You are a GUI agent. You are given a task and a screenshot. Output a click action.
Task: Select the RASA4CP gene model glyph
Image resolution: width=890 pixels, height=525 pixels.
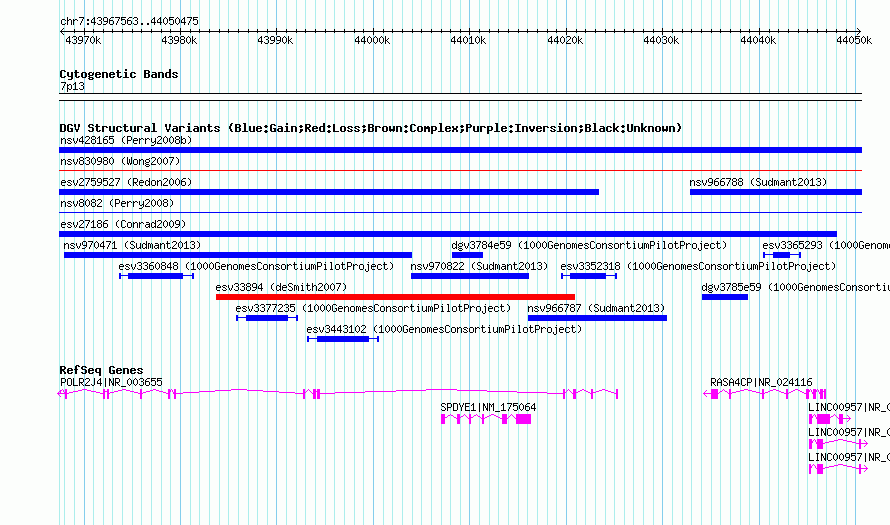(x=765, y=394)
